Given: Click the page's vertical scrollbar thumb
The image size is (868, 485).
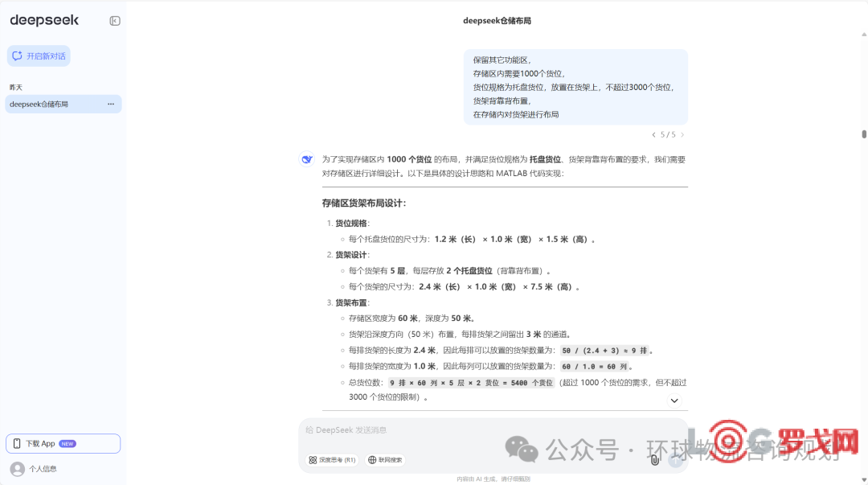Looking at the screenshot, I should click(864, 134).
